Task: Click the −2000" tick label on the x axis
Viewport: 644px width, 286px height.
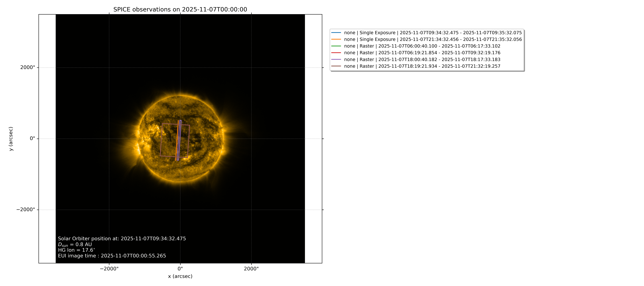Action: pos(109,269)
